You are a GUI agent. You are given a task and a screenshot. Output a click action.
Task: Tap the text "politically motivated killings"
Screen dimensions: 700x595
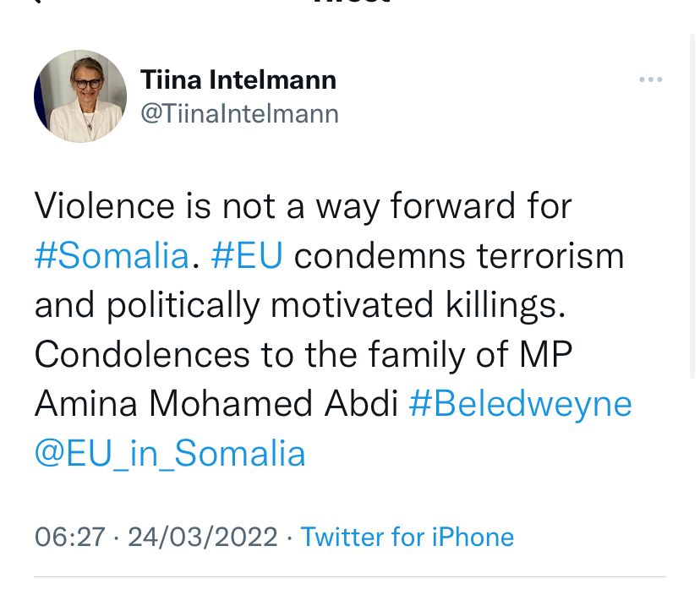334,305
